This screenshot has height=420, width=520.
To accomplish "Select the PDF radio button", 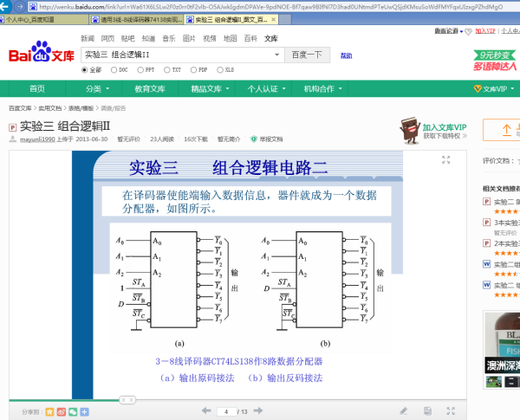I will click(x=193, y=70).
